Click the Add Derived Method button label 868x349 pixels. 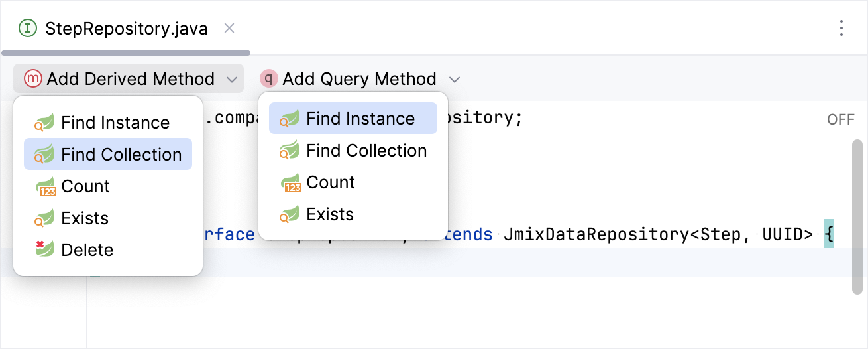[x=131, y=79]
